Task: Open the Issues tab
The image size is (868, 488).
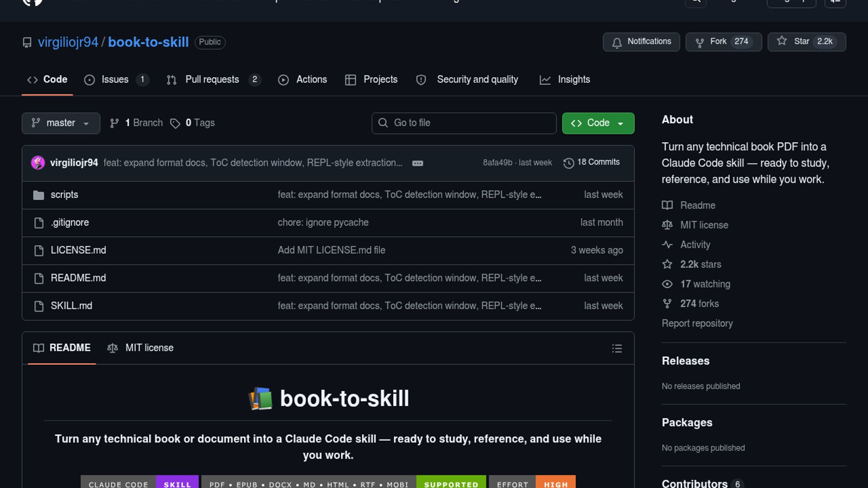Action: tap(116, 80)
